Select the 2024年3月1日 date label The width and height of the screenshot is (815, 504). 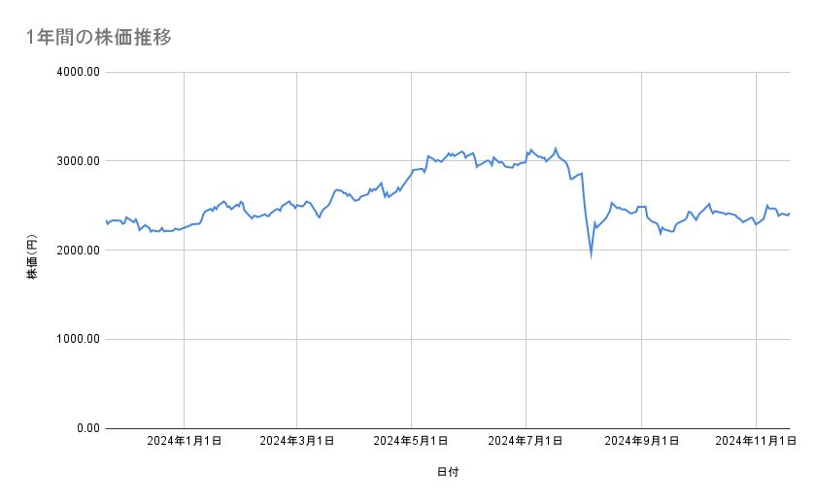pos(297,441)
